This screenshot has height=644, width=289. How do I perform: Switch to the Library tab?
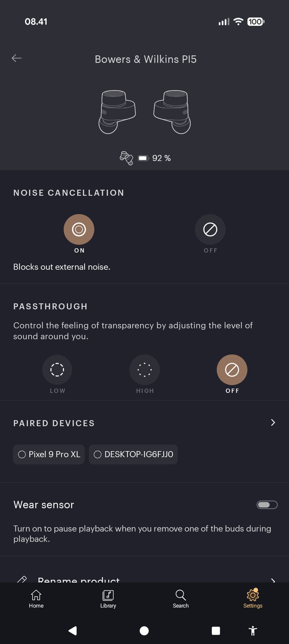[108, 599]
